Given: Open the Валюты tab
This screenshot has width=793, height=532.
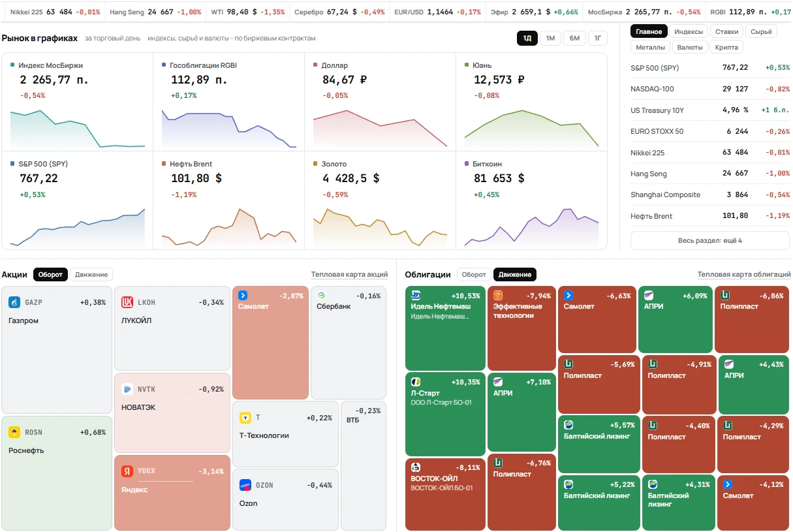Looking at the screenshot, I should click(690, 47).
